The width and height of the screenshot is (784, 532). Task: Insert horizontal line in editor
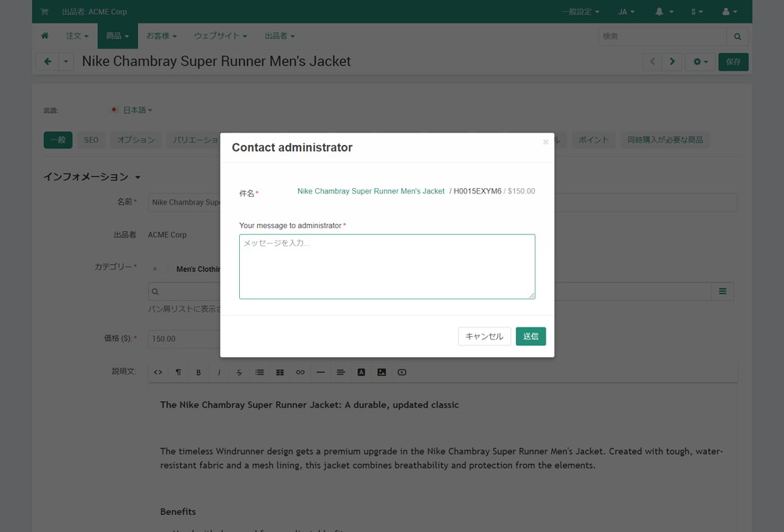(321, 372)
